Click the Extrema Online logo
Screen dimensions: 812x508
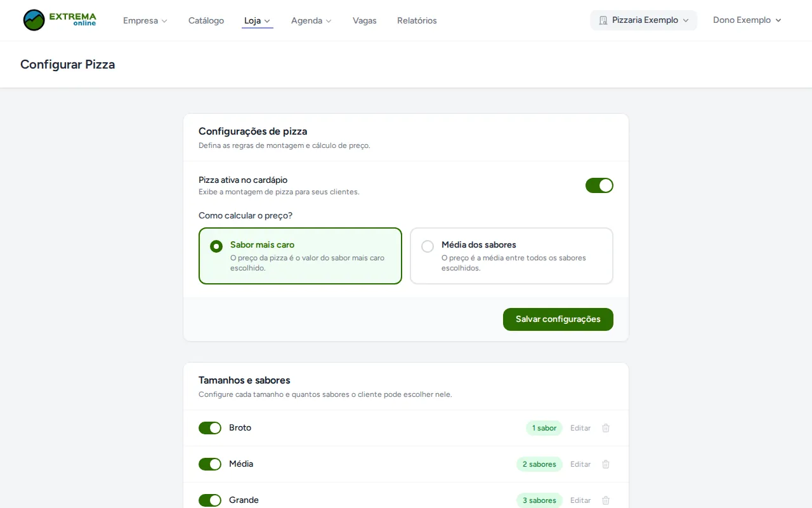(60, 20)
